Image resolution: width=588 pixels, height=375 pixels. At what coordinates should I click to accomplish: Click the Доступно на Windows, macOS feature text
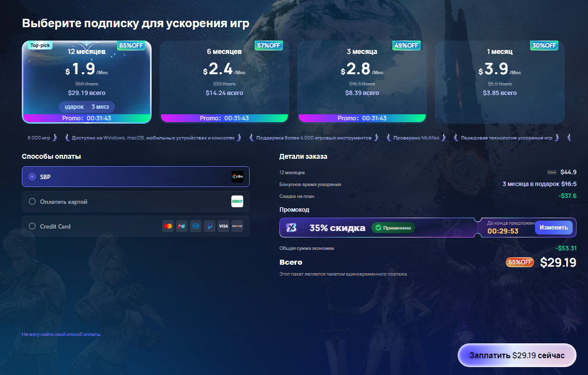coord(153,138)
